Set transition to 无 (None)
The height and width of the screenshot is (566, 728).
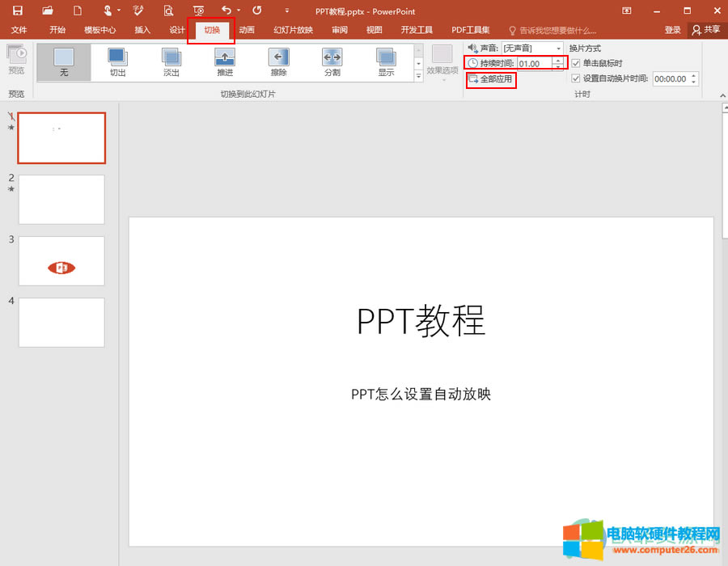[63, 61]
